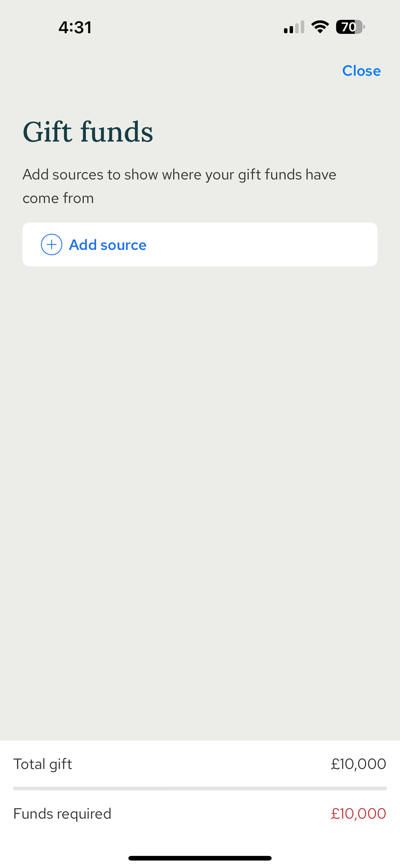Tap the battery level icon
The image size is (400, 868).
point(350,27)
